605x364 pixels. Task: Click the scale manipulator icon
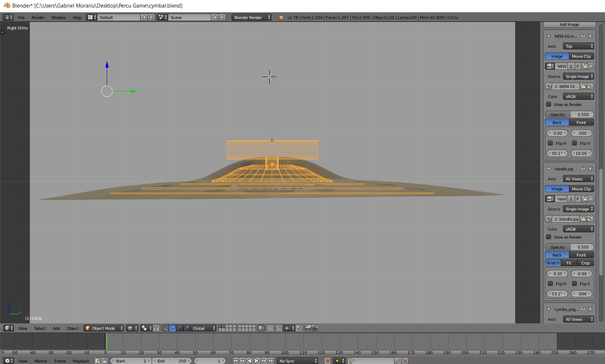(x=187, y=328)
